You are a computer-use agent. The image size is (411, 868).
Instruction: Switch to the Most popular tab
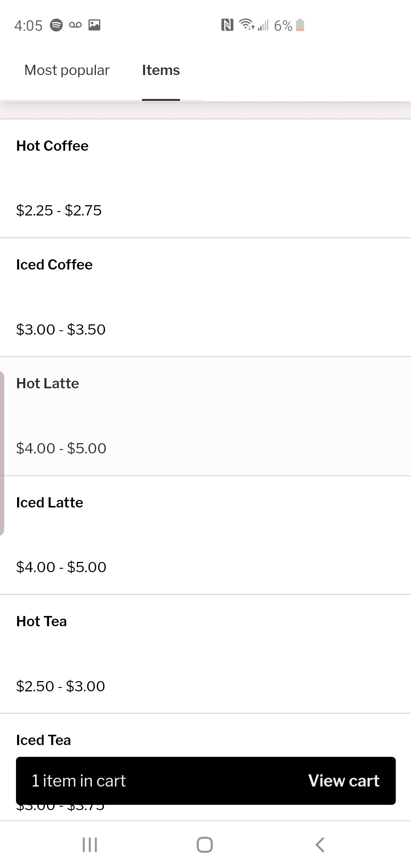(x=67, y=70)
